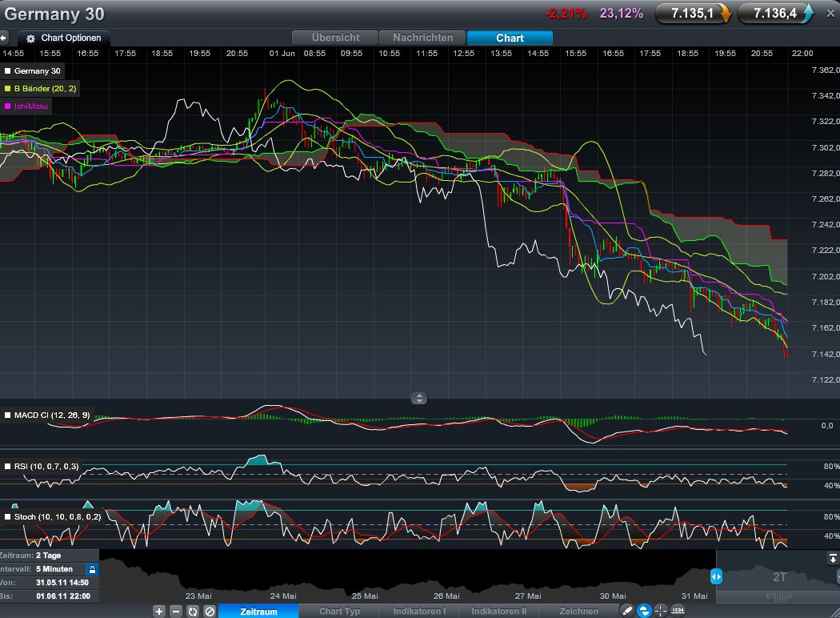Open Chart Optionen gear settings
The image size is (840, 618).
click(30, 38)
